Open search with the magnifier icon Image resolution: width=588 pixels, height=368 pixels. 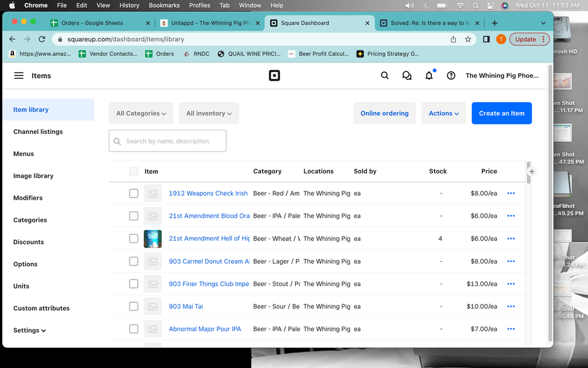coord(385,75)
